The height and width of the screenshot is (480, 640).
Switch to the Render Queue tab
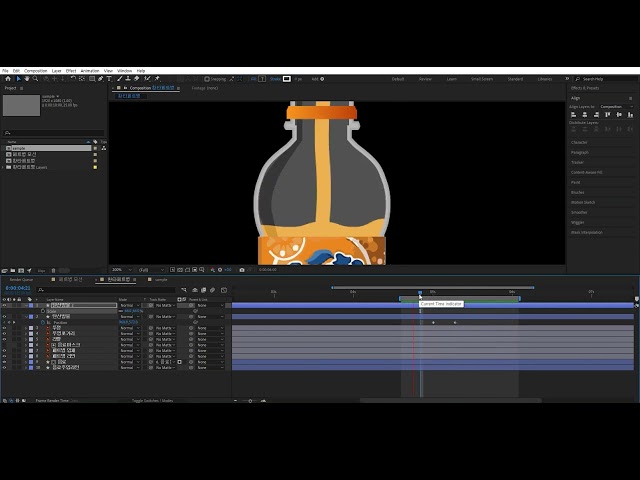[x=21, y=280]
